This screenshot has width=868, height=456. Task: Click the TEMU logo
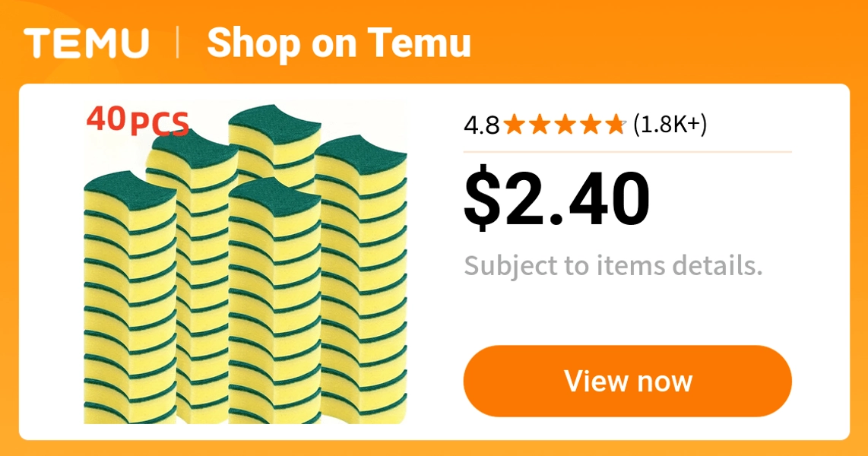[87, 43]
